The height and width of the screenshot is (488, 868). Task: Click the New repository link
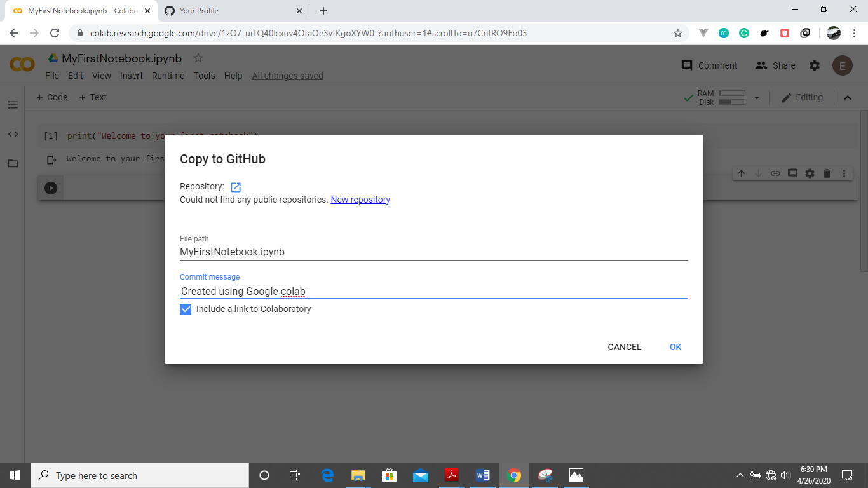coord(360,200)
